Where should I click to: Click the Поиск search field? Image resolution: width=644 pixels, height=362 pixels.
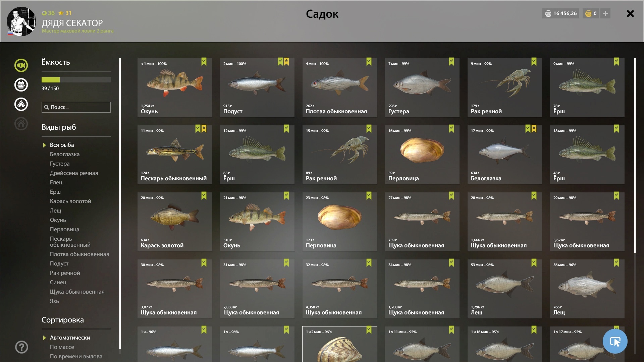[76, 107]
